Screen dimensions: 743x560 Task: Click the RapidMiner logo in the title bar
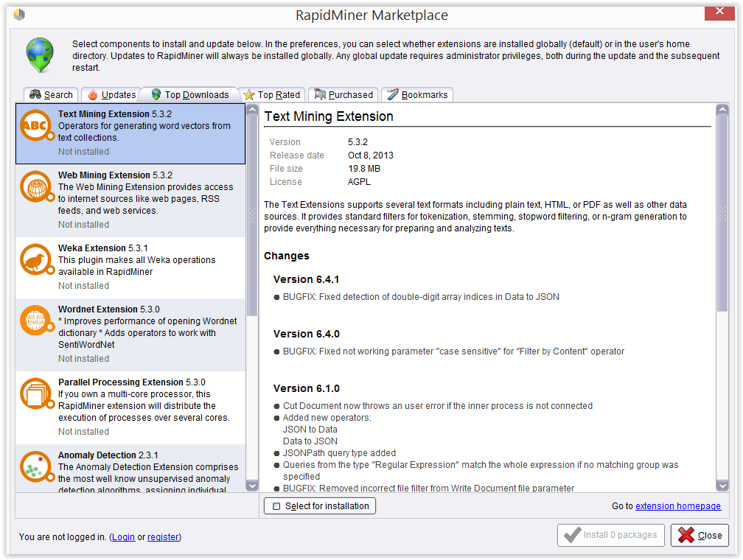point(19,15)
